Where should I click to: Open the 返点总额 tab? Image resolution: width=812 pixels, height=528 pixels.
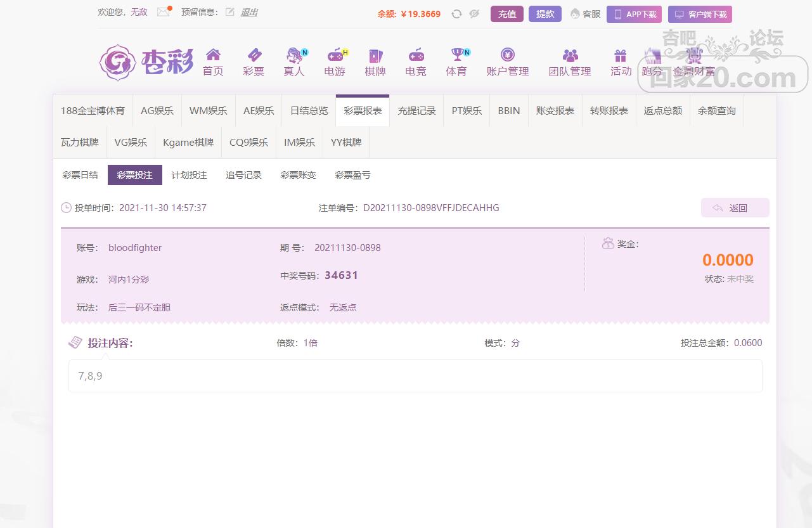point(663,110)
